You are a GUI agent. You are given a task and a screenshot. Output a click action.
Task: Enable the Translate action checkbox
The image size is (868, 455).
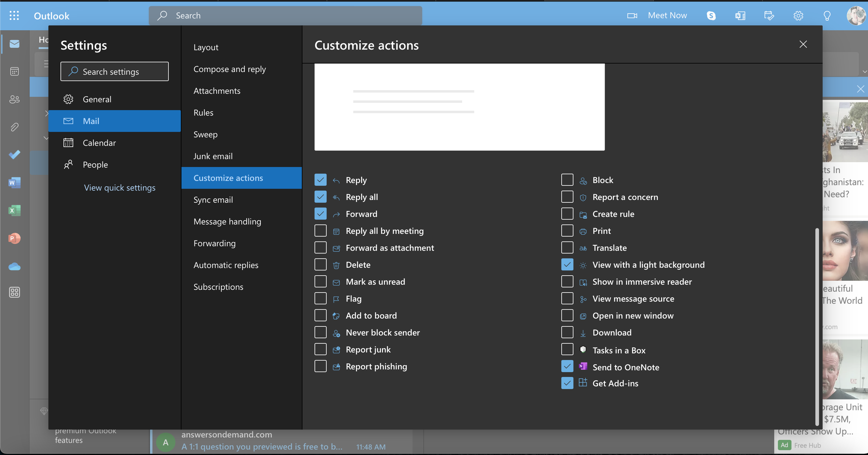coord(567,247)
